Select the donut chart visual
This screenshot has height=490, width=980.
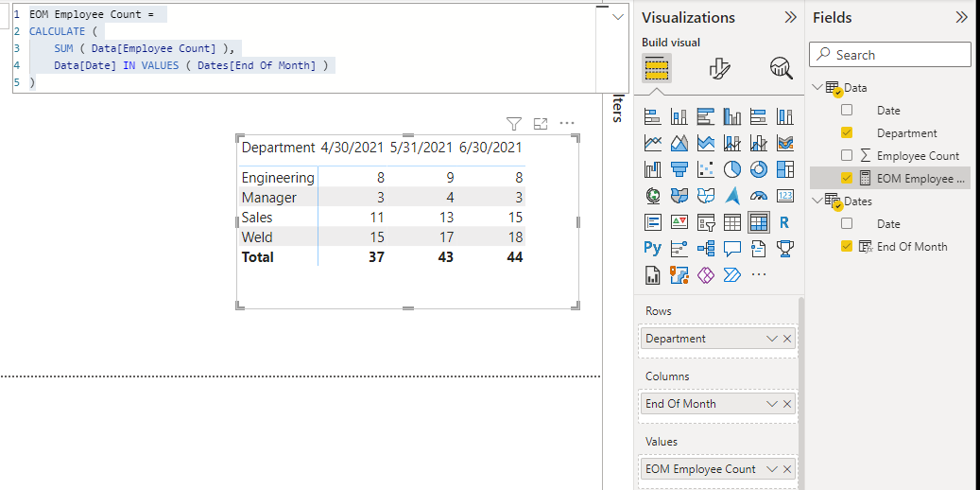[x=758, y=169]
